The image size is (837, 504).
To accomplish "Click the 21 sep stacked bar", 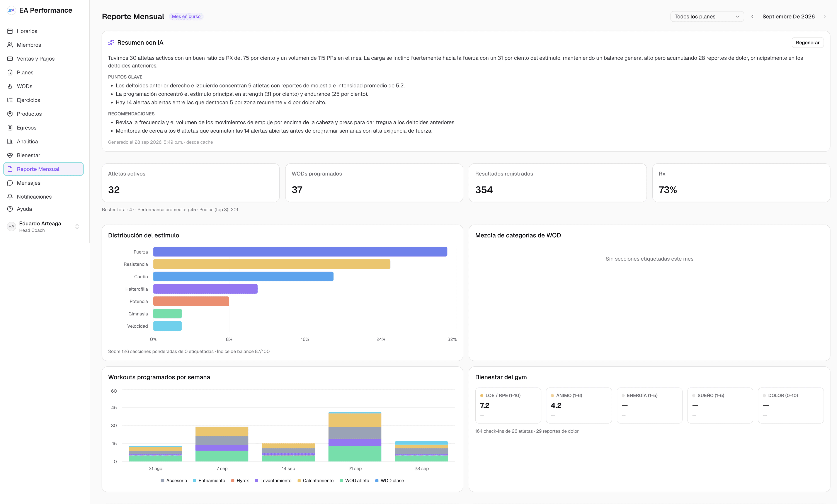I will pyautogui.click(x=355, y=437).
